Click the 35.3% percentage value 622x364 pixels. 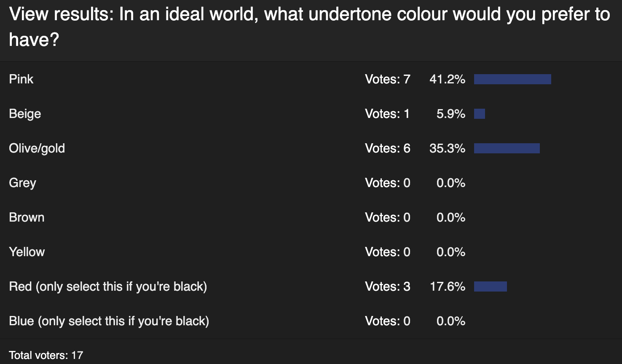447,148
